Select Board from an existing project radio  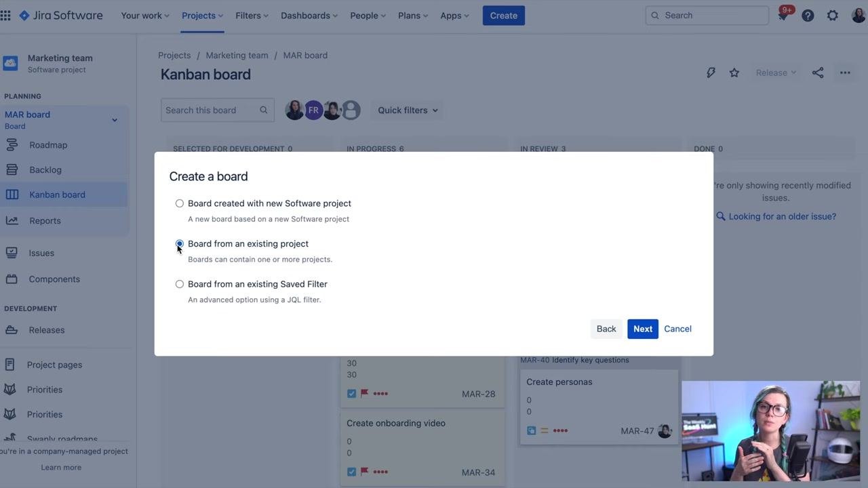click(180, 244)
